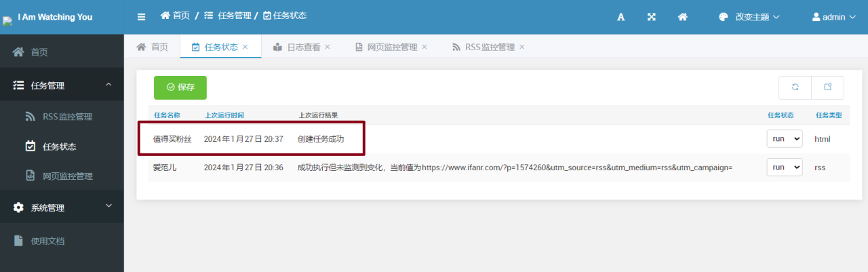
Task: Open 使用文档 in the sidebar
Action: (x=62, y=241)
